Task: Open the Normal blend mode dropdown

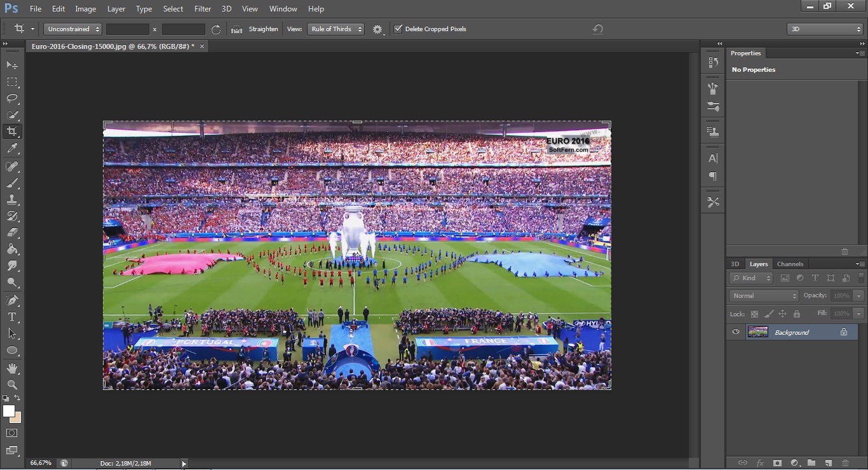Action: click(x=764, y=296)
